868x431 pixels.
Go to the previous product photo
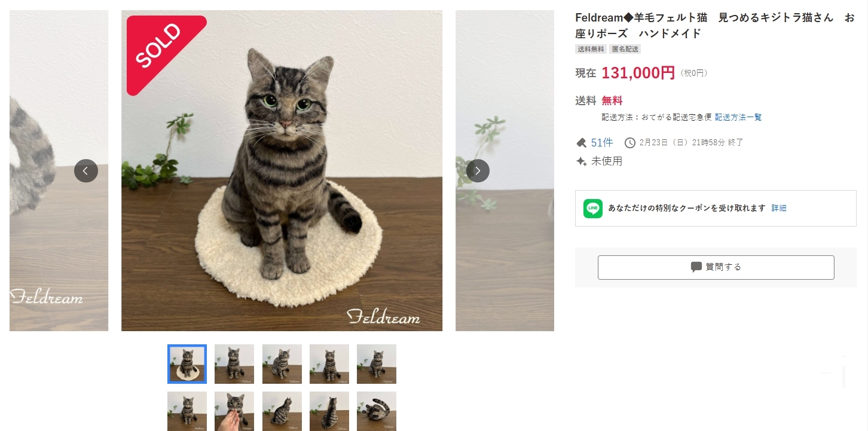[x=86, y=171]
